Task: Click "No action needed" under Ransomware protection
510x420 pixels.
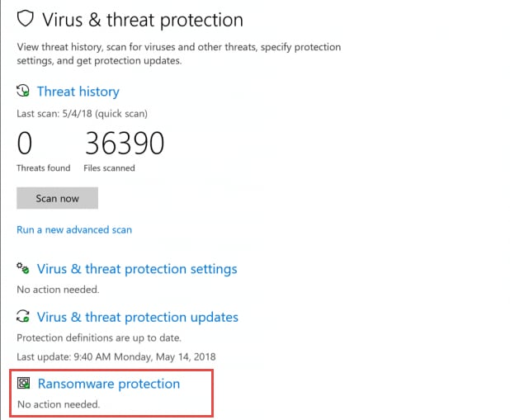Action: tap(58, 404)
